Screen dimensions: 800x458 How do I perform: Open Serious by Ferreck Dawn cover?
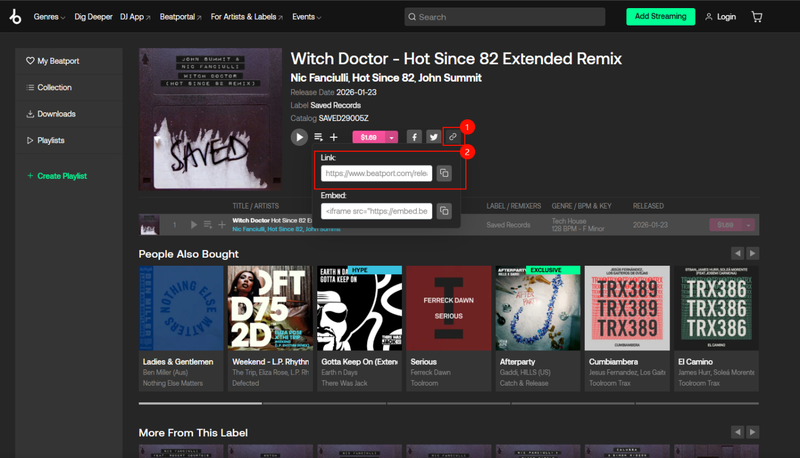[448, 308]
